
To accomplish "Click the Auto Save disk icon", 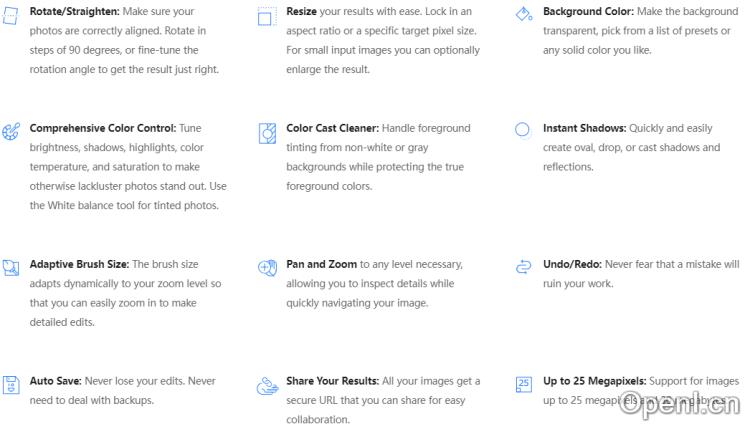I will click(11, 385).
